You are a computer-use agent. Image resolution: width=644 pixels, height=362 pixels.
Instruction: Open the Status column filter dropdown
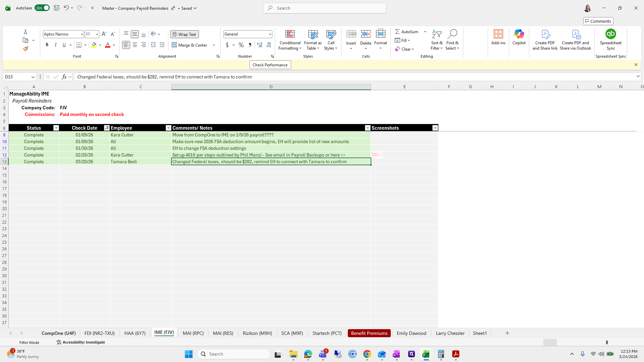pyautogui.click(x=56, y=128)
